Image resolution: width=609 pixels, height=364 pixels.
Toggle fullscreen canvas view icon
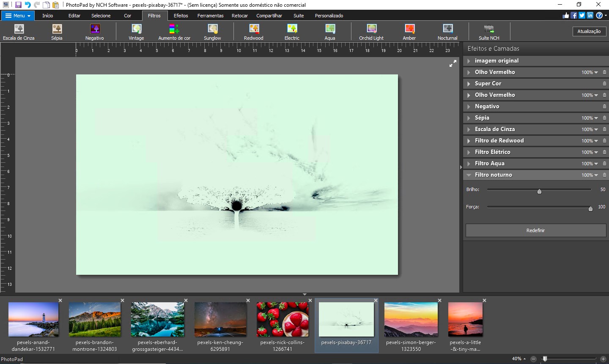pos(453,63)
